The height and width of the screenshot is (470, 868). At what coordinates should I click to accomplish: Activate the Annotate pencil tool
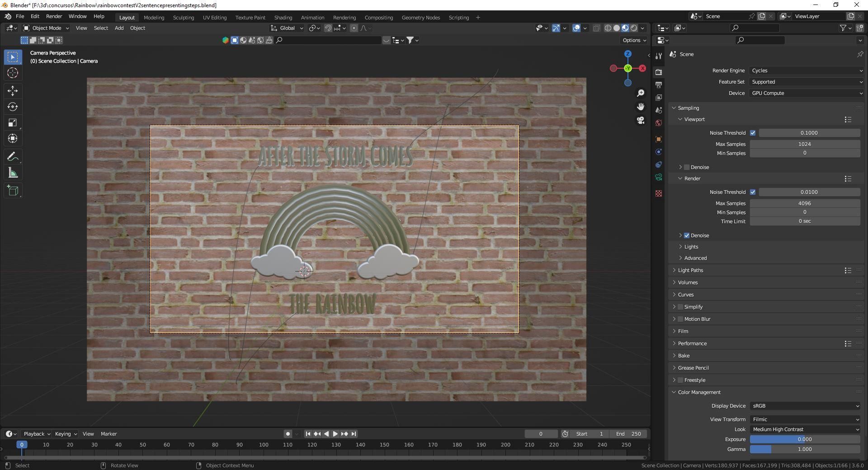[13, 157]
